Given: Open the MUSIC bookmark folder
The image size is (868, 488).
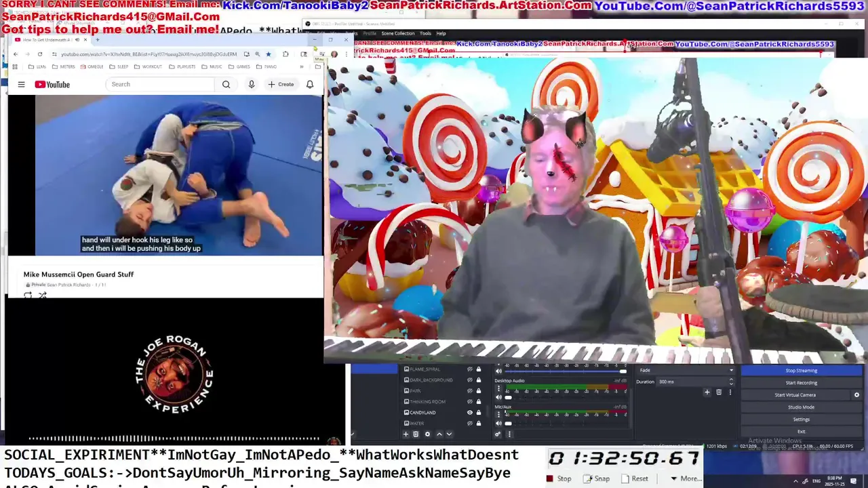Looking at the screenshot, I should (212, 66).
